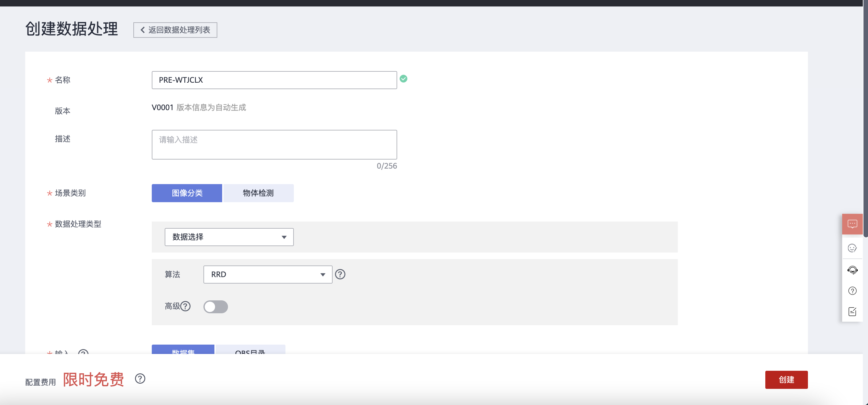Click the 版本信息为自动生成 hint text
This screenshot has width=868, height=405.
(x=211, y=108)
